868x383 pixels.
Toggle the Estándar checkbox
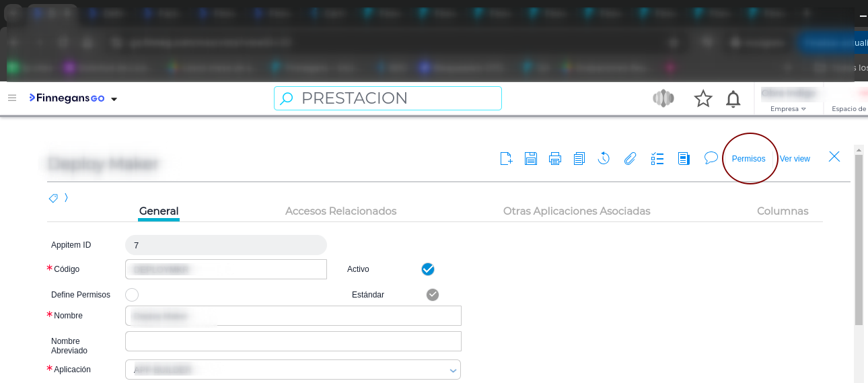[x=433, y=295]
